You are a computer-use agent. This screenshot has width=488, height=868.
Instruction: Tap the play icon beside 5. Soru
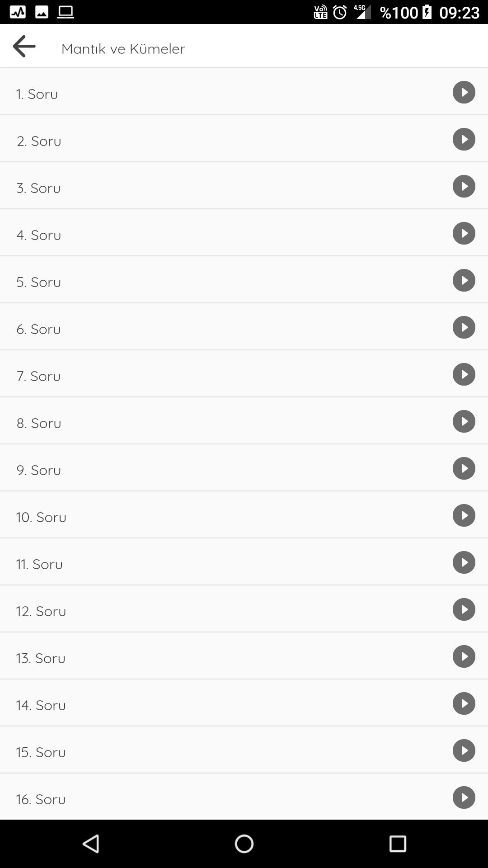(464, 280)
